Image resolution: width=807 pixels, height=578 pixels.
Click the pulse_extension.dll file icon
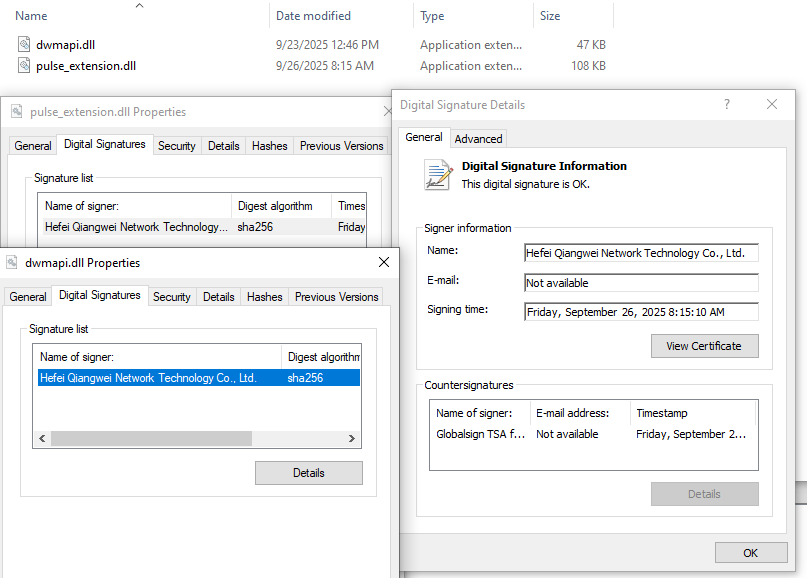(x=25, y=66)
